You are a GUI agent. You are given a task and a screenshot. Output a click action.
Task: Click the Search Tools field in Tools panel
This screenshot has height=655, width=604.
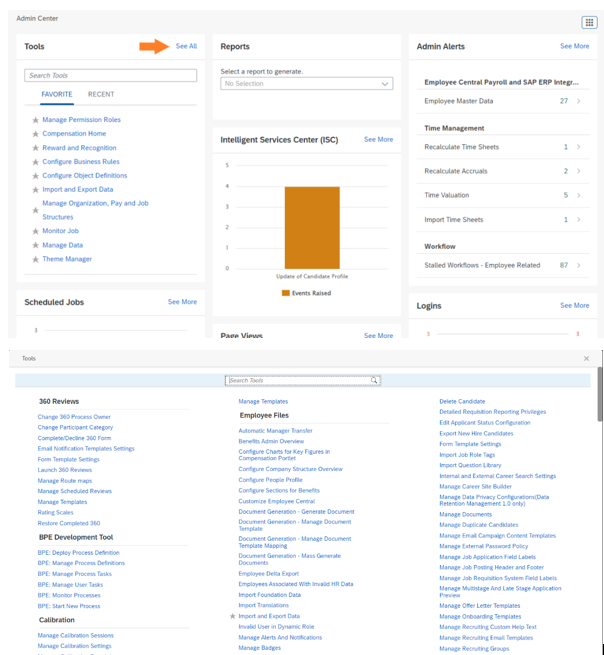[110, 75]
